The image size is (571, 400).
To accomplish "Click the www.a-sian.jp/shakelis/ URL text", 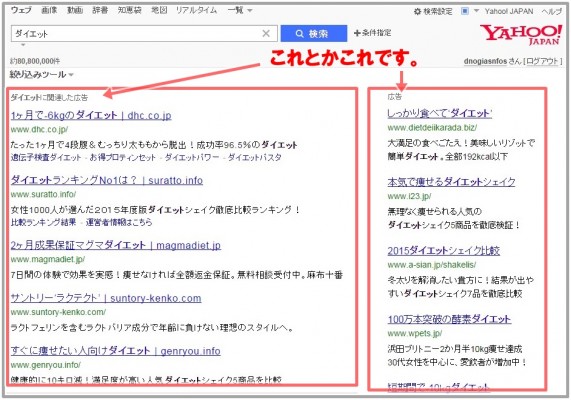I will point(432,265).
